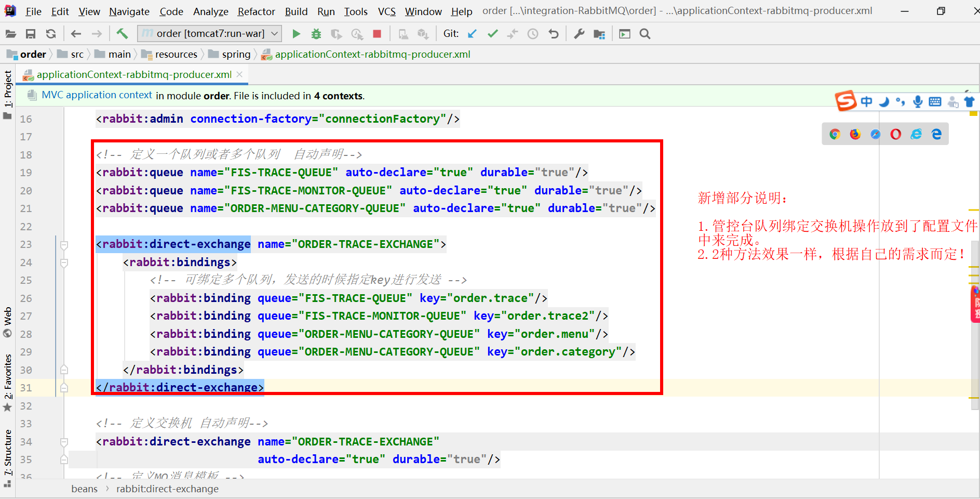
Task: Close the applicationContext-rabbitmq-producer.xml tab
Action: click(239, 74)
